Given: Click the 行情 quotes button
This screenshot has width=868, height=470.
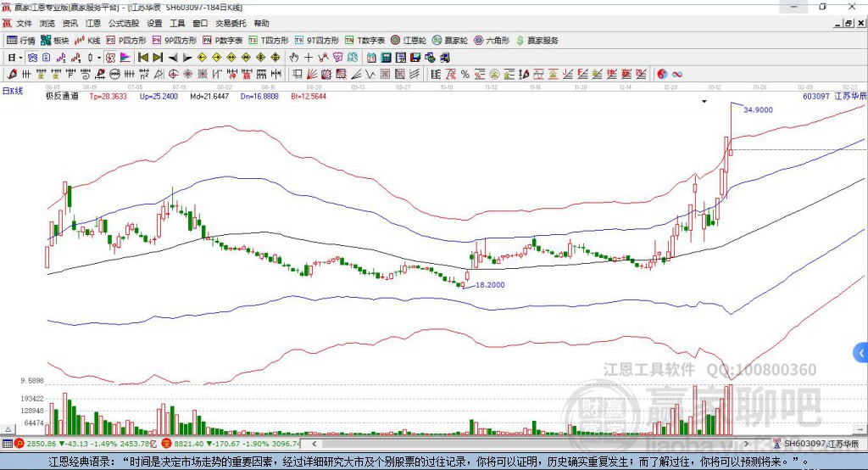Looking at the screenshot, I should 21,41.
